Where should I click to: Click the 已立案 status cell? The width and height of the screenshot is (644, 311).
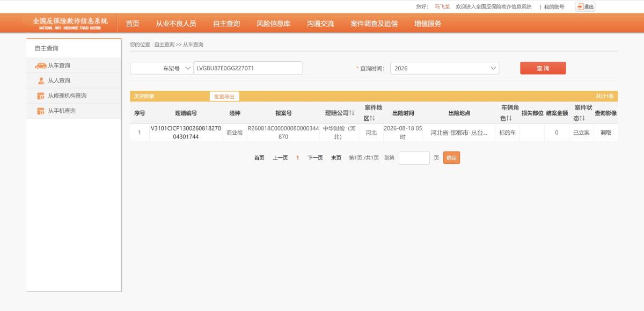tap(581, 133)
